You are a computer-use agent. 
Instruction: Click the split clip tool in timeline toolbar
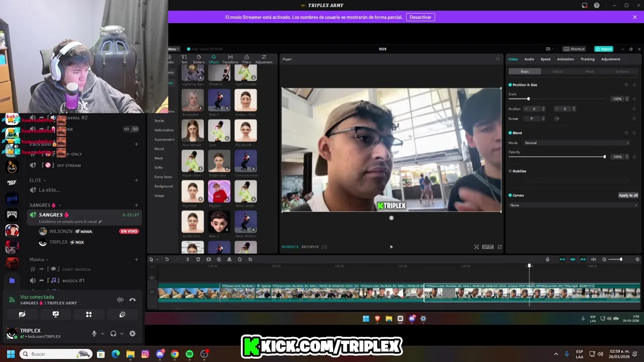188,259
